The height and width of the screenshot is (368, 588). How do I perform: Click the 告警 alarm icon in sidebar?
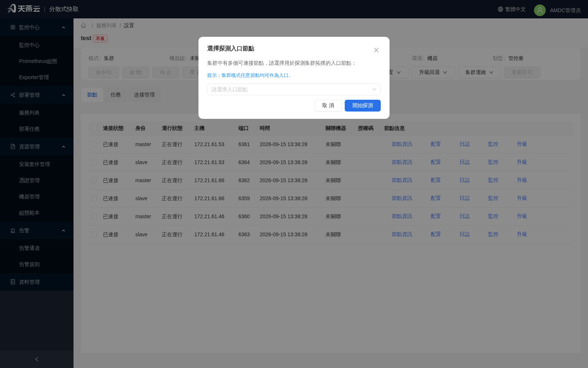click(13, 230)
